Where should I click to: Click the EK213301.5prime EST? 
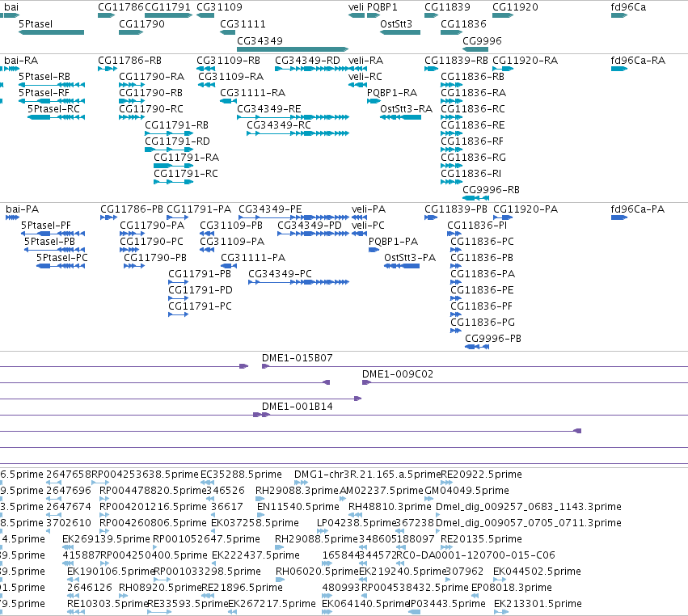coord(501,612)
